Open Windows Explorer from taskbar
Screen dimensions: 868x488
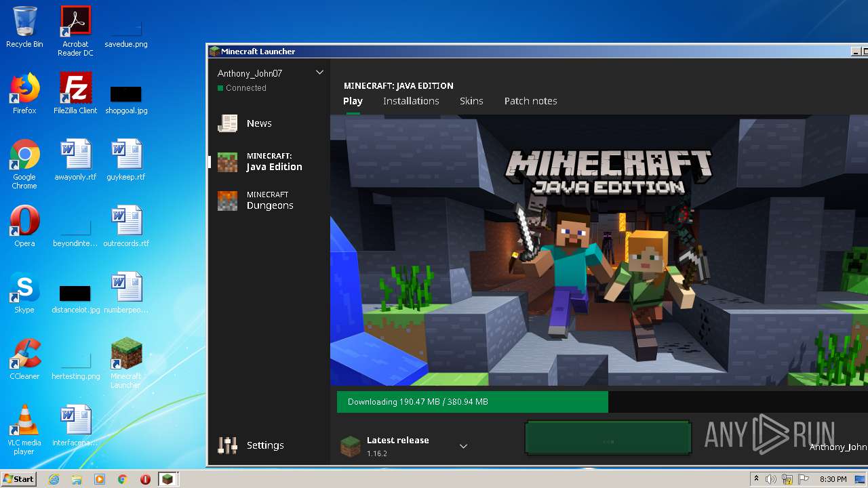coord(77,479)
